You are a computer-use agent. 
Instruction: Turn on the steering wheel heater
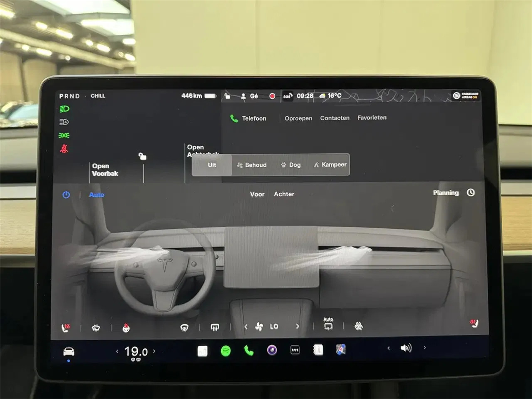pos(126,328)
